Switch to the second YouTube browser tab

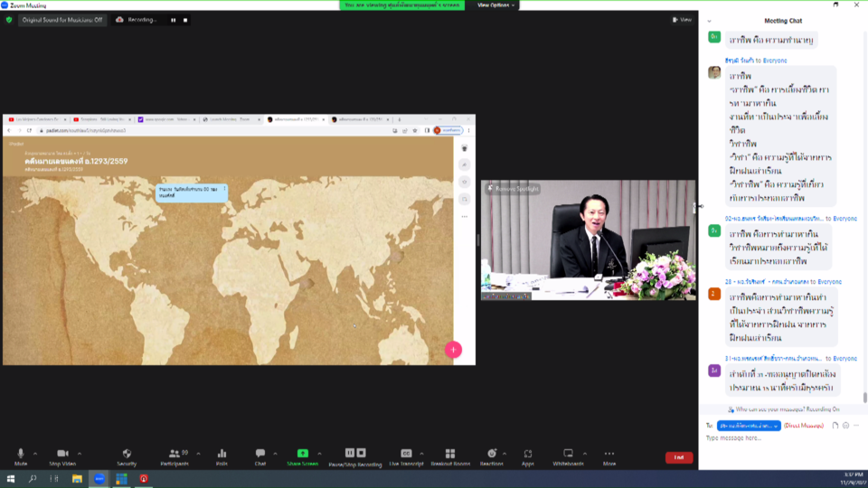tap(102, 119)
